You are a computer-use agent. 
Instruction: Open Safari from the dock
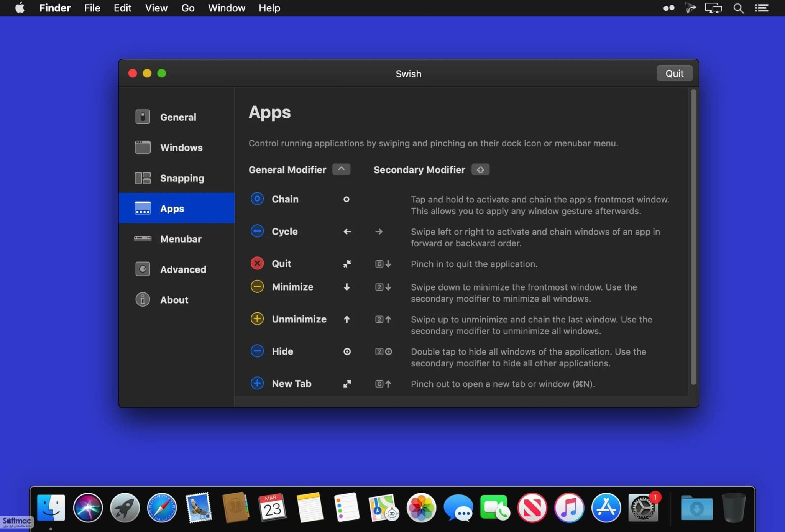point(162,508)
